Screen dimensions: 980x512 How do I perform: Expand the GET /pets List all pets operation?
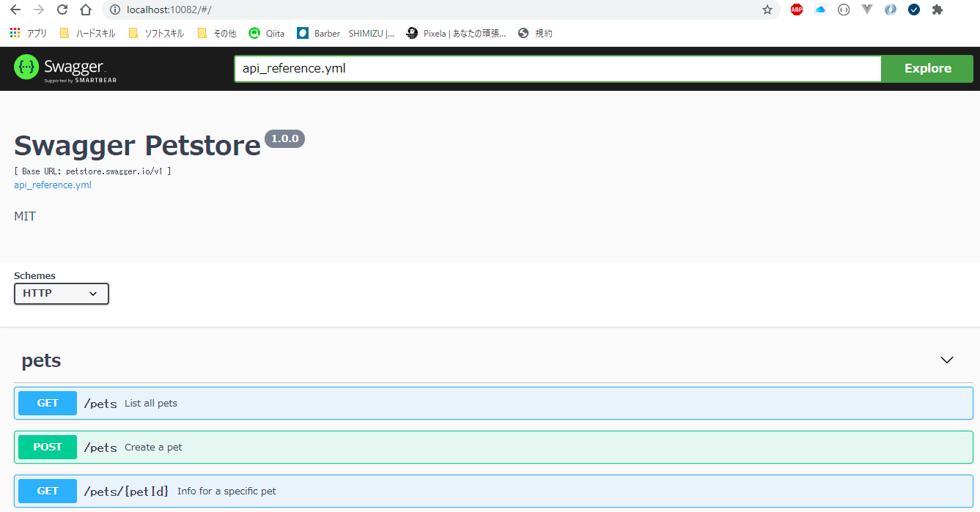(x=490, y=403)
